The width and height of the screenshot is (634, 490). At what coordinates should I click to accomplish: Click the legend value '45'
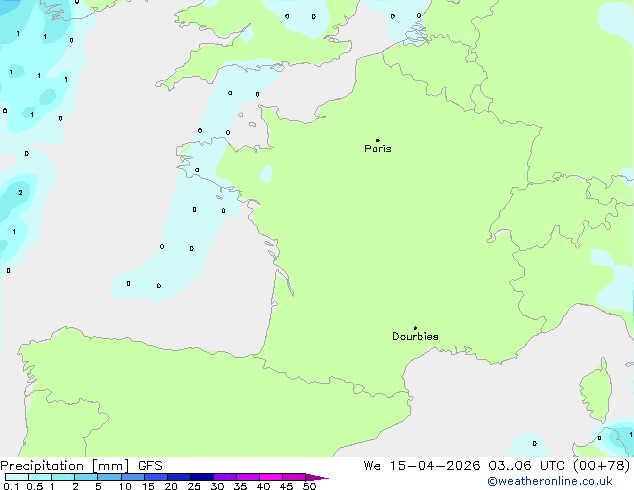click(286, 486)
